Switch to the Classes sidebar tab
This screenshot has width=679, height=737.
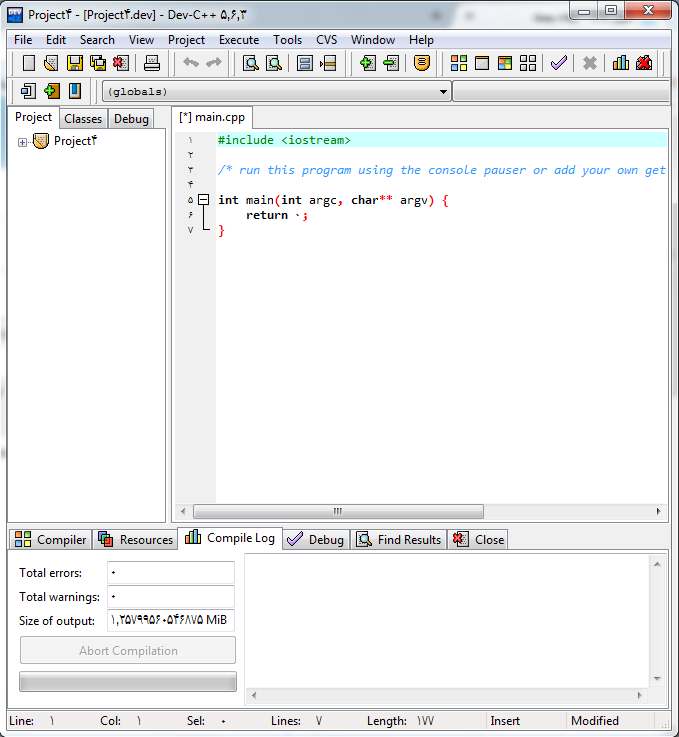pos(83,119)
